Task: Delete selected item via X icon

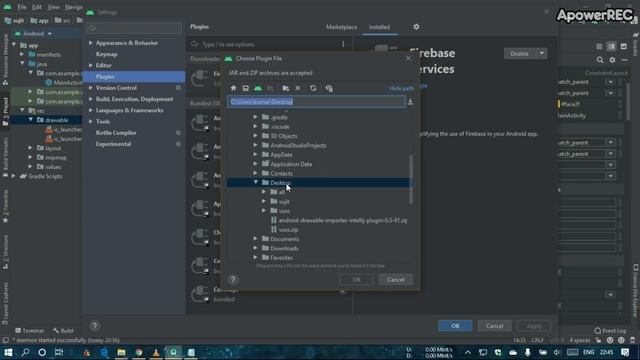Action: (298, 88)
